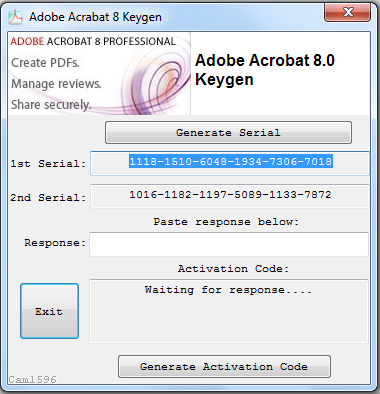
Task: Close the keygen window with X
Action: coord(347,12)
